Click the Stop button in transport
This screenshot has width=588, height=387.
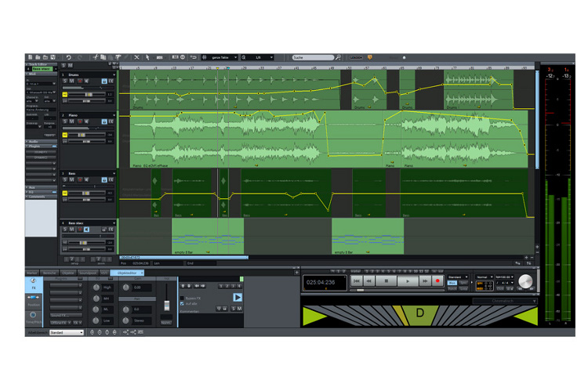[x=387, y=280]
